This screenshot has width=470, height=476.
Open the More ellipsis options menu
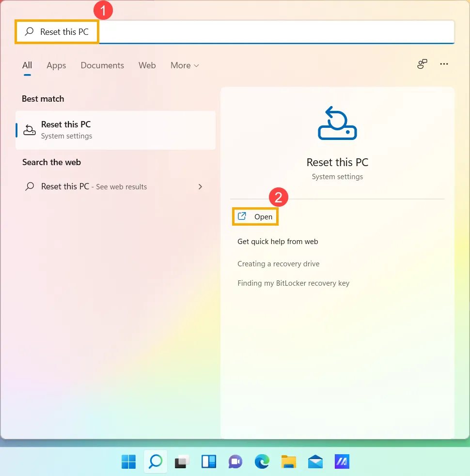(444, 63)
